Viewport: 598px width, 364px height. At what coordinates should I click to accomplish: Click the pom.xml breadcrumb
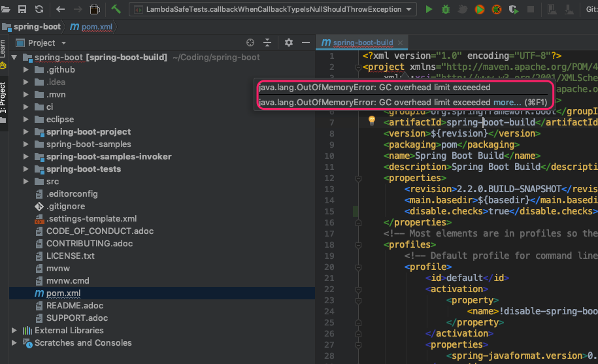[x=92, y=27]
